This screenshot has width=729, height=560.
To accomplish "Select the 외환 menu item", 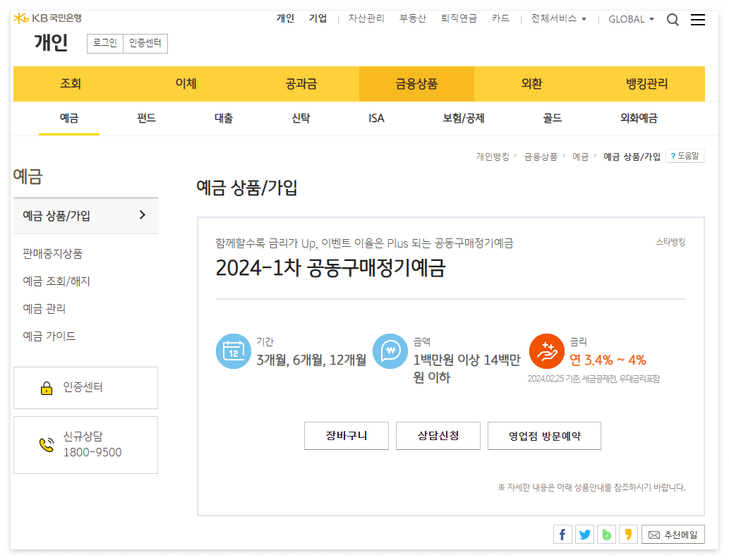I will click(x=531, y=83).
